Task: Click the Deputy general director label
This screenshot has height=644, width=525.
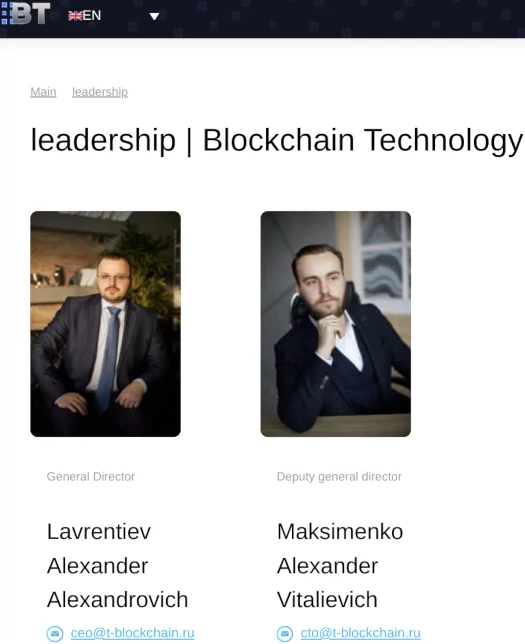Action: (339, 477)
